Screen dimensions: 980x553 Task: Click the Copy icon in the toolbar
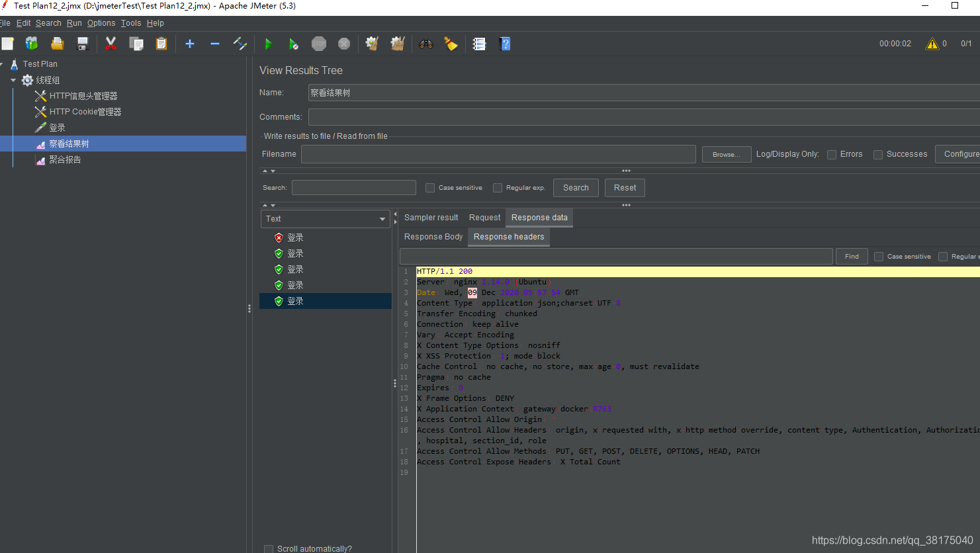[x=136, y=44]
